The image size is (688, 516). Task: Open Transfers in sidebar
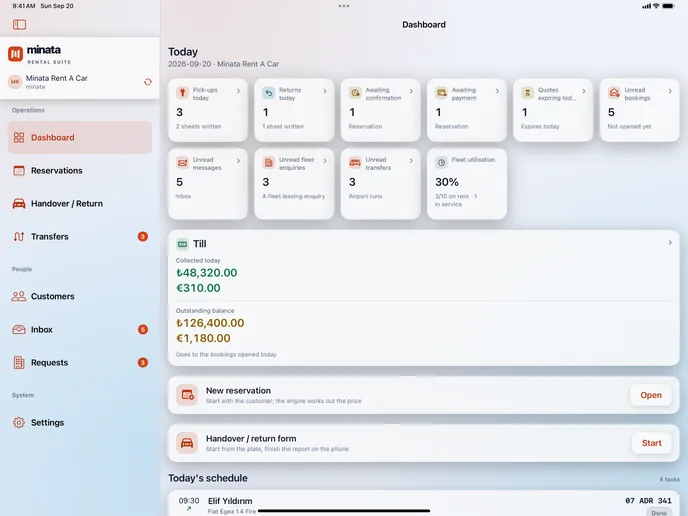[80, 236]
